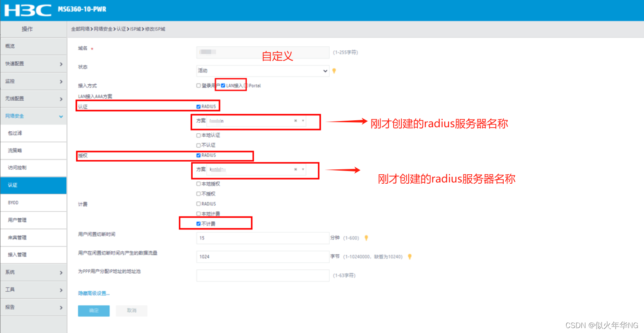Image resolution: width=644 pixels, height=333 pixels.
Task: Enable the 本地认证 checkbox
Action: 198,135
